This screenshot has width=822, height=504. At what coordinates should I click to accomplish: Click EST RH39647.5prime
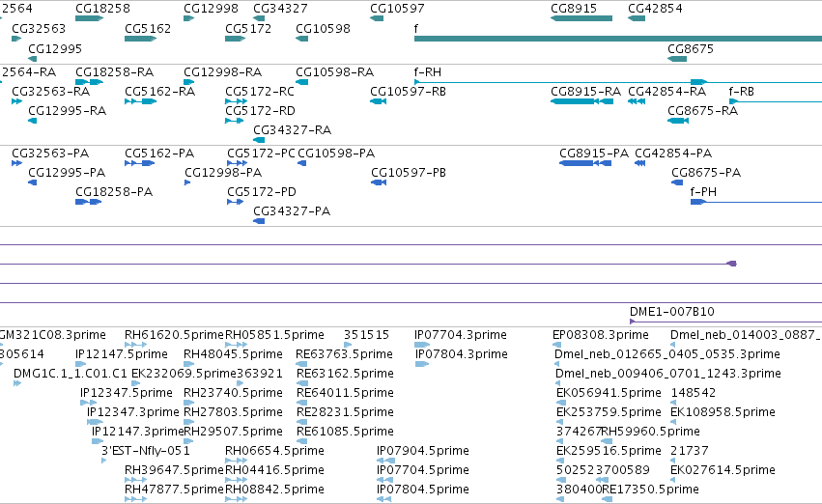pos(174,470)
